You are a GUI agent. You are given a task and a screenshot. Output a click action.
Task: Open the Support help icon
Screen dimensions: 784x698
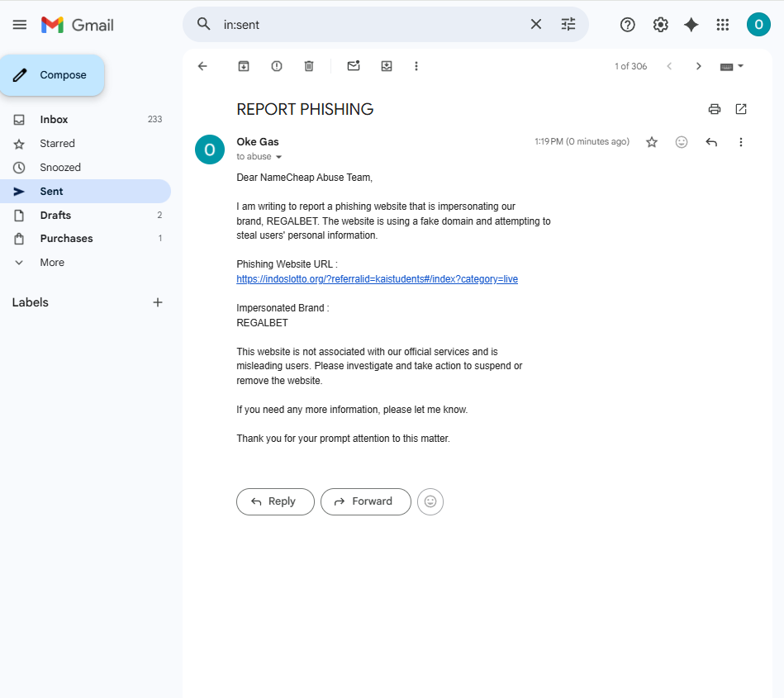pos(628,25)
